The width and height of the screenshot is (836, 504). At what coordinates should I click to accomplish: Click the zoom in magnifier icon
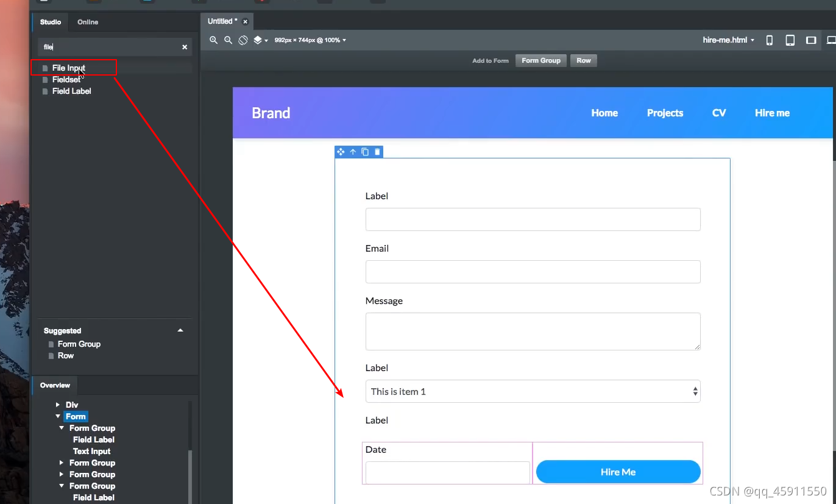pyautogui.click(x=213, y=40)
